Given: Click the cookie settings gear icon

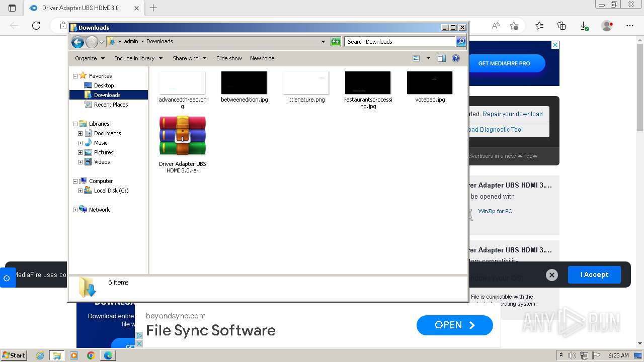Looking at the screenshot, I should point(7,278).
